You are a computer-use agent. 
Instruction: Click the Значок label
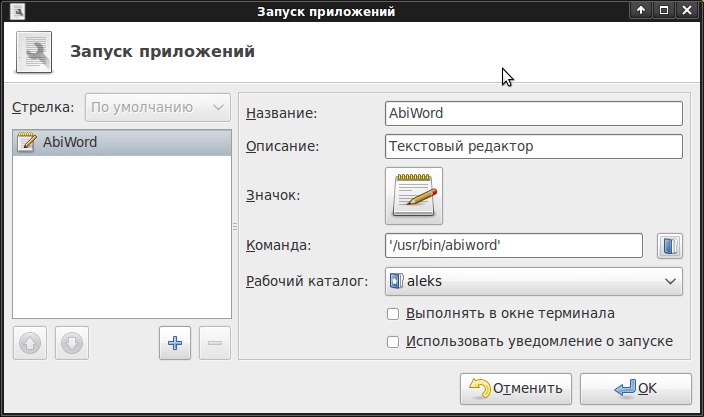click(273, 196)
